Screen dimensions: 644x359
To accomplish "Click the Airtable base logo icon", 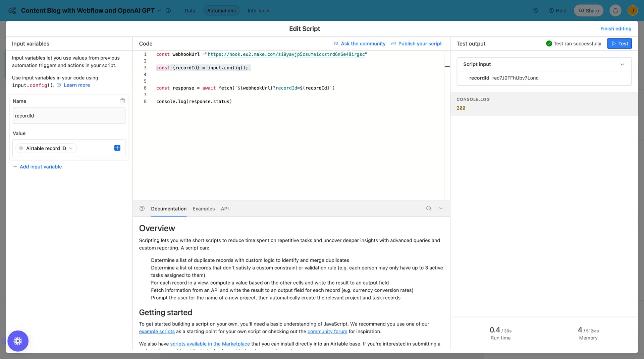I will coord(12,10).
